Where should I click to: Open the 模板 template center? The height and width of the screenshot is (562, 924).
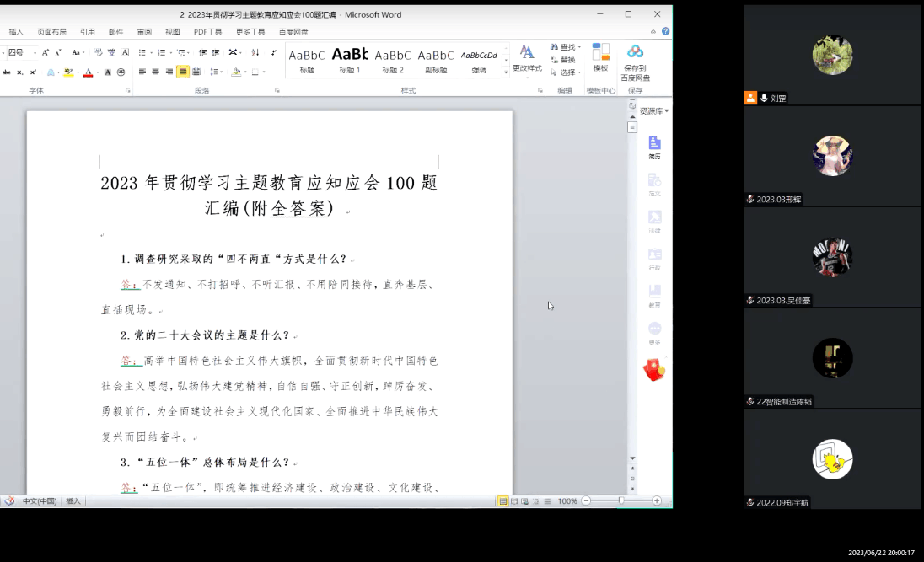[600, 57]
